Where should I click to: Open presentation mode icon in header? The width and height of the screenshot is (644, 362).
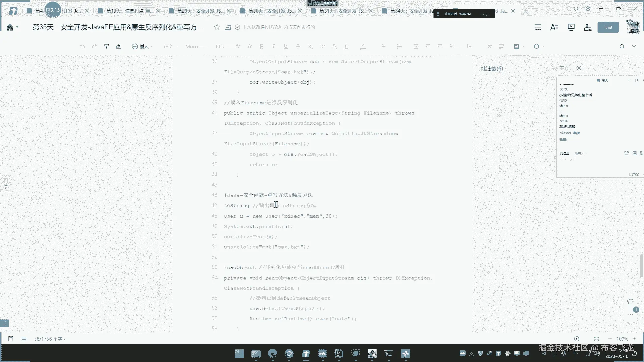(x=571, y=27)
